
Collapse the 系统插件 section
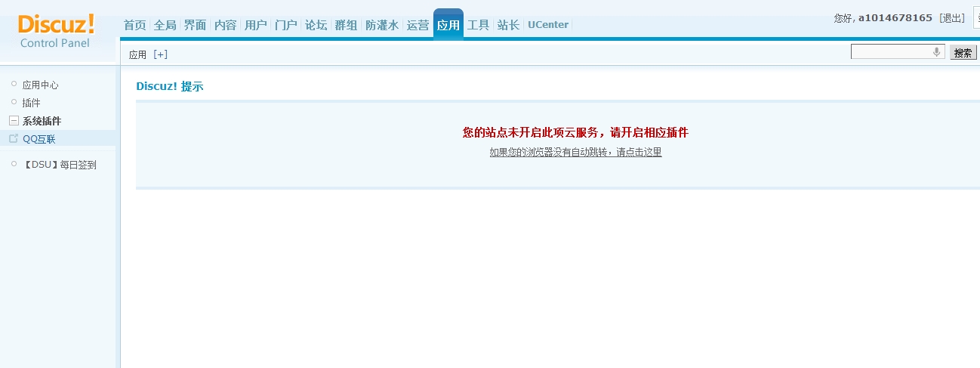14,121
